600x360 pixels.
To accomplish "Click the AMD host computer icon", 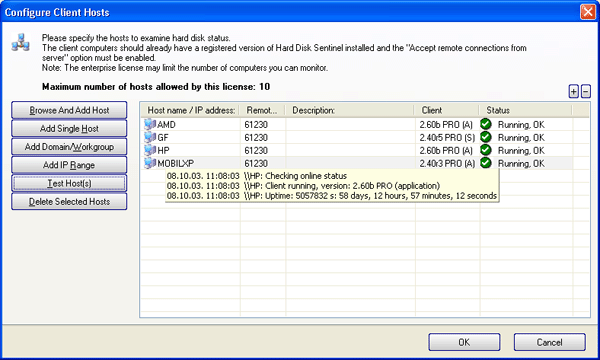I will [x=150, y=124].
